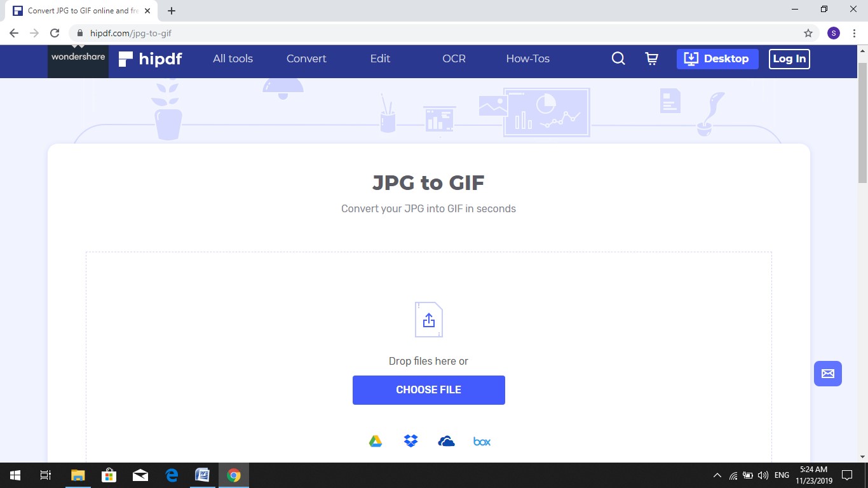The image size is (868, 488).
Task: Open the notification center icon
Action: [846, 475]
